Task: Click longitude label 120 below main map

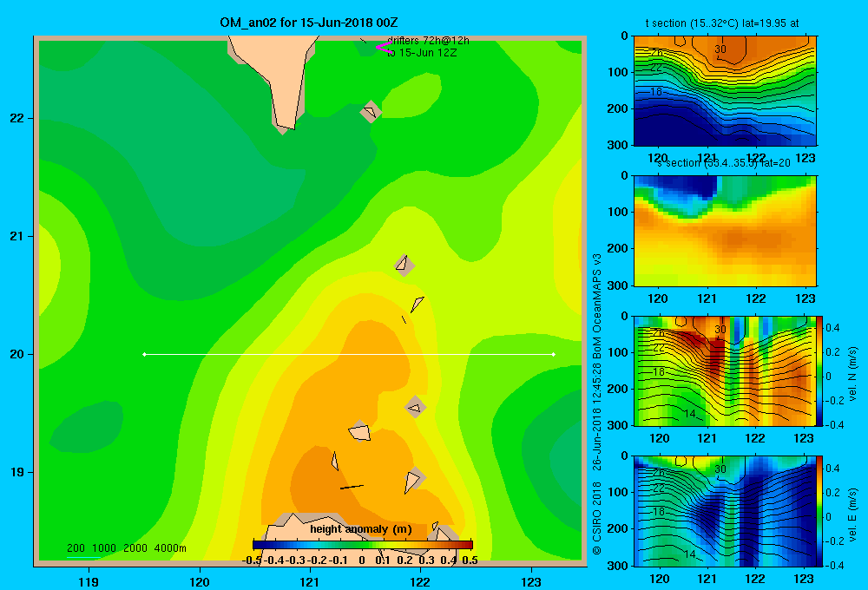Action: [x=200, y=581]
